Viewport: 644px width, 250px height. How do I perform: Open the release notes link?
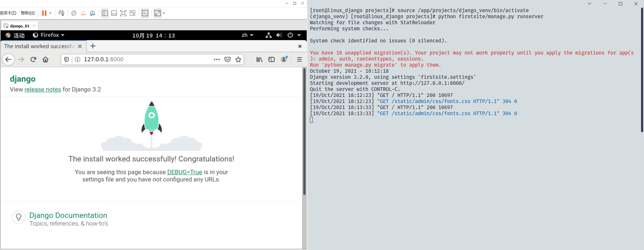point(43,90)
